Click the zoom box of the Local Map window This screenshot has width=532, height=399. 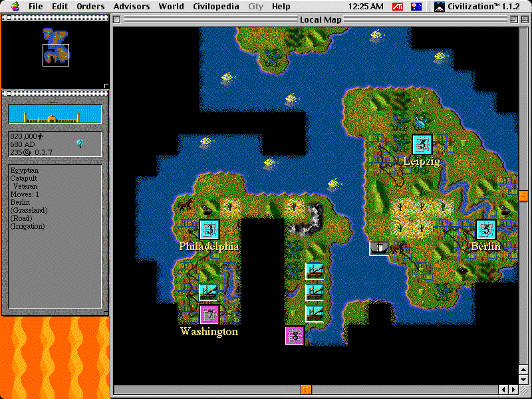(x=514, y=20)
